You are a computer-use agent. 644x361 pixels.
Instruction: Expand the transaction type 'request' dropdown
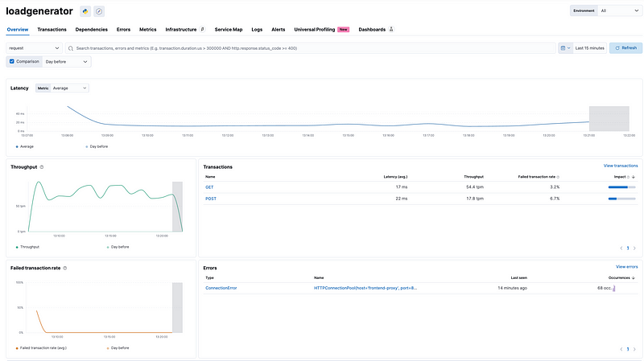[34, 48]
